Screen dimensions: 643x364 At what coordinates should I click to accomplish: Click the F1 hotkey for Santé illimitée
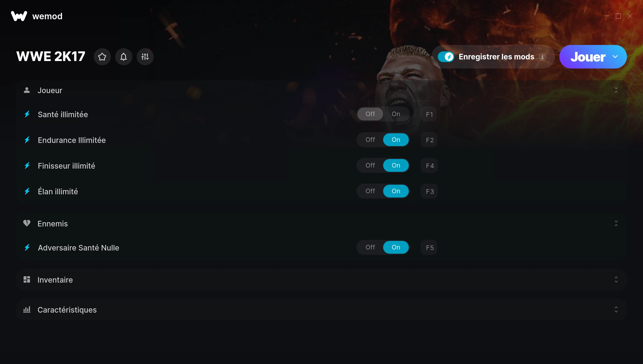[x=429, y=114]
